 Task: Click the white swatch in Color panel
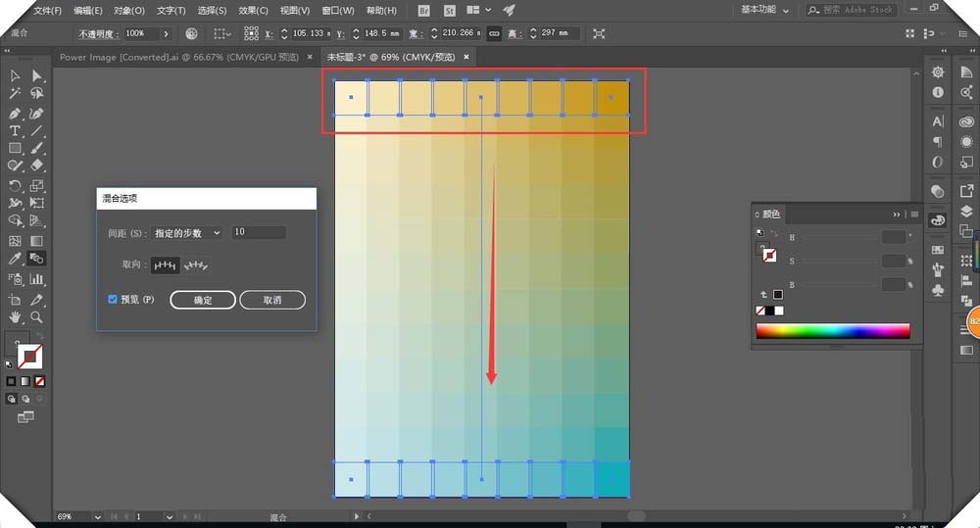(x=779, y=311)
